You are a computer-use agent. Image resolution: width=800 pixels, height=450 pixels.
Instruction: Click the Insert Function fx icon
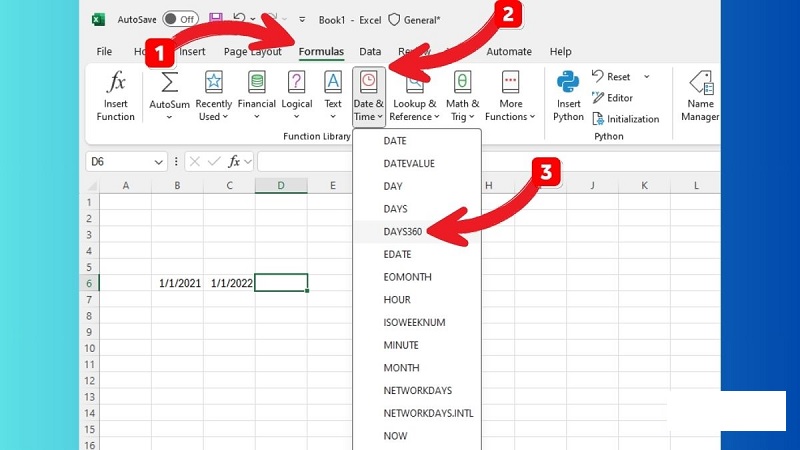click(116, 83)
